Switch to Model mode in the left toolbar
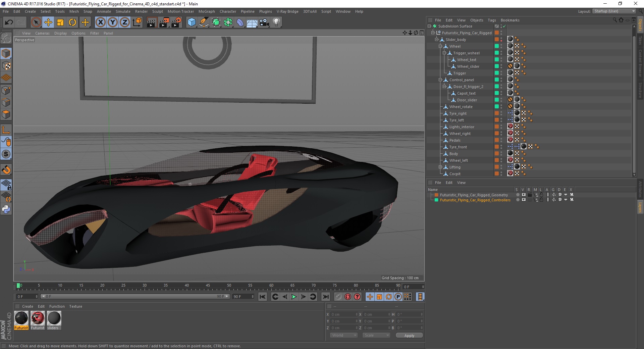The width and height of the screenshot is (644, 349). (x=6, y=54)
